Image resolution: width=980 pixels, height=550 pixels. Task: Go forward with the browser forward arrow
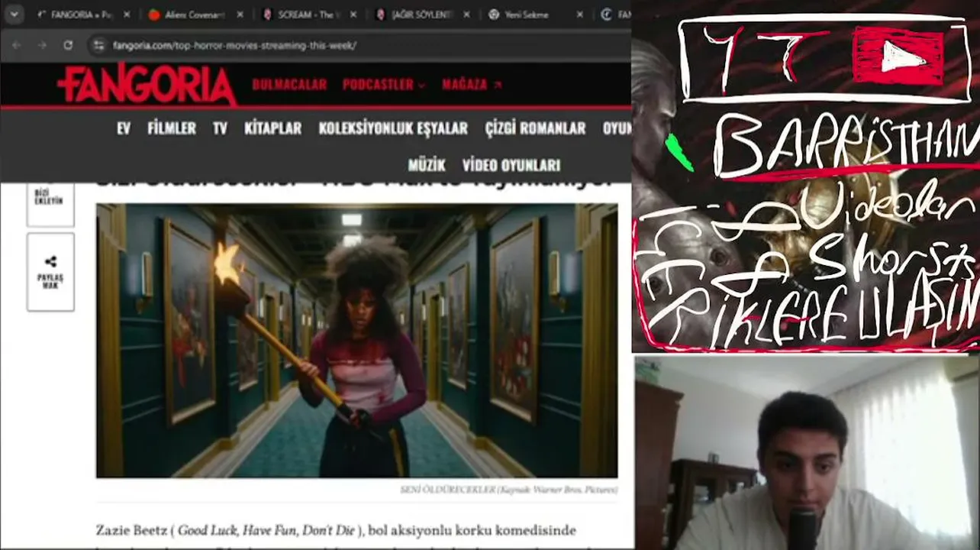[42, 45]
